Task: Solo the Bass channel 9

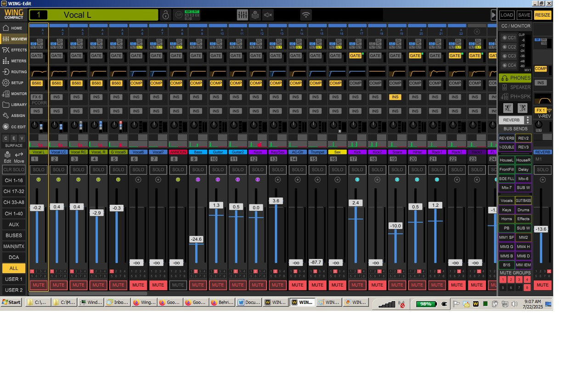Action: click(198, 170)
